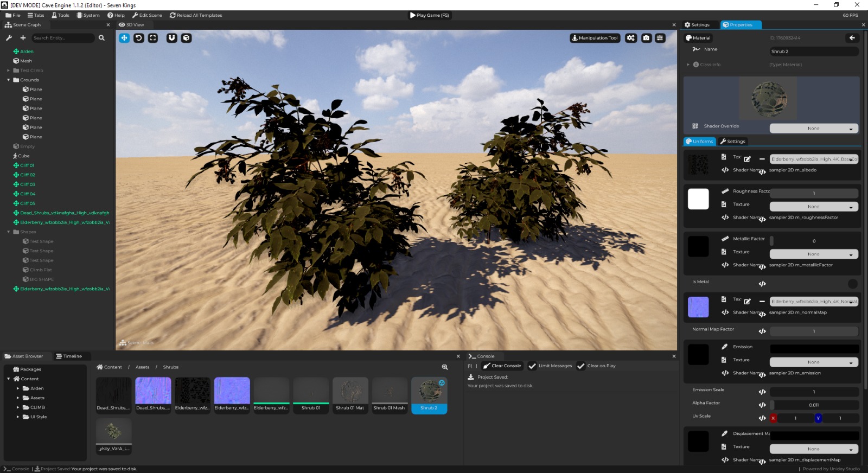Click Clear Console button

point(502,366)
